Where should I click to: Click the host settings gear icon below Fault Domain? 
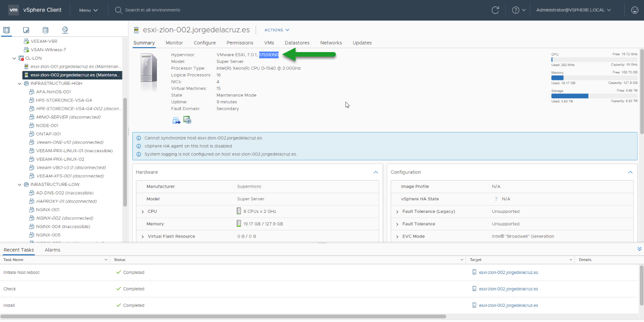[x=187, y=120]
